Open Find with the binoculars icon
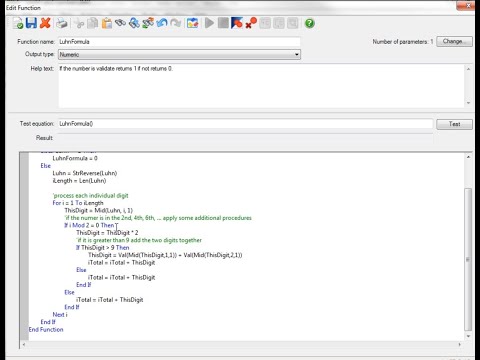 120,23
